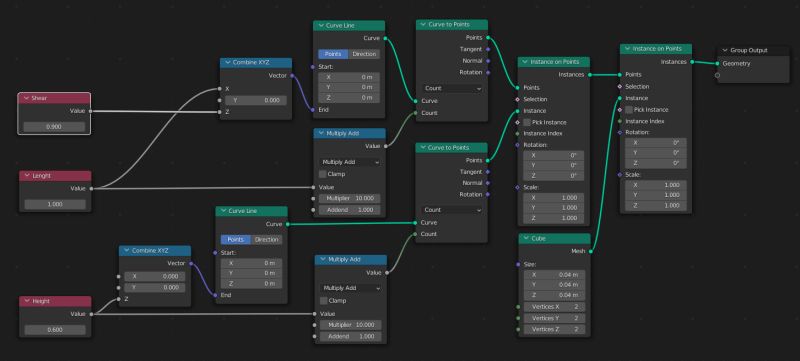Click Multiplier 10.000 in Height's Multiply Add
Image resolution: width=800 pixels, height=361 pixels.
coord(351,325)
